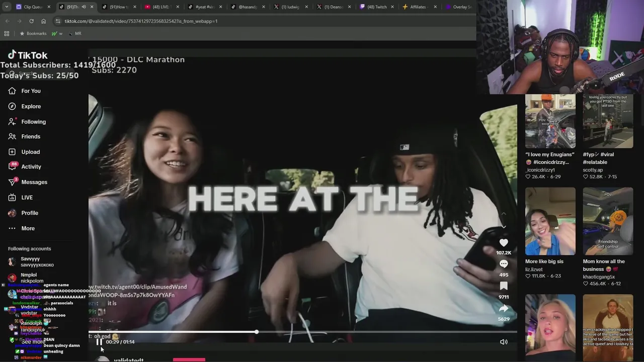
Task: Like the video with the heart icon
Action: tap(504, 243)
